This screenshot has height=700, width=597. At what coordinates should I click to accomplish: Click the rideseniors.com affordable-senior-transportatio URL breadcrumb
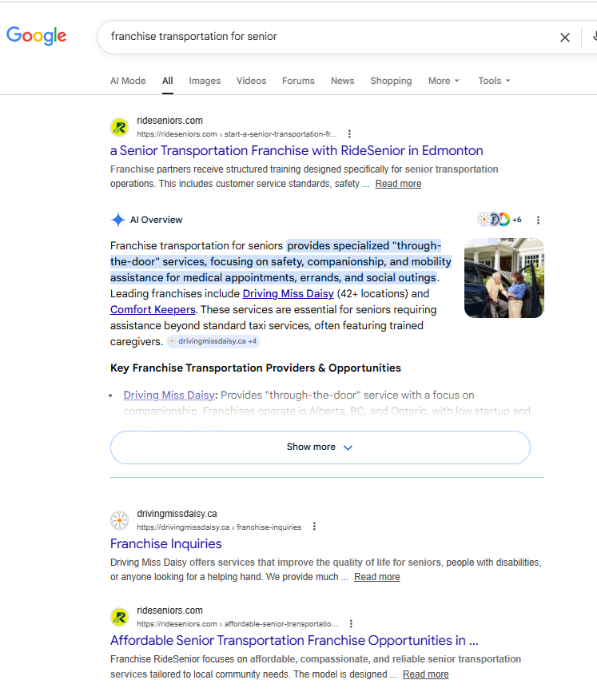pos(237,624)
